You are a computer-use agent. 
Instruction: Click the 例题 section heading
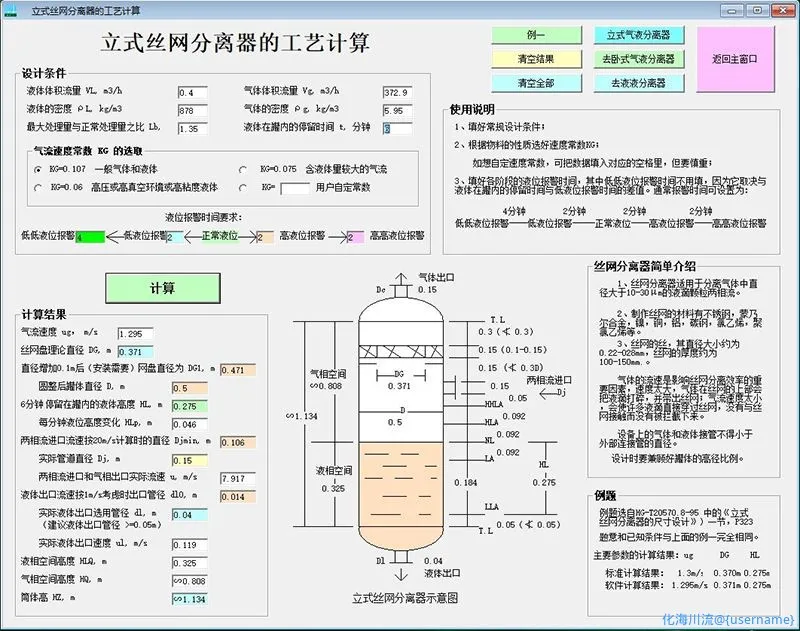[605, 495]
